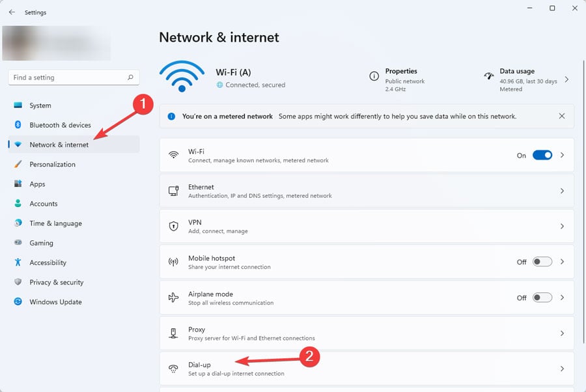Viewport: 586px width, 392px height.
Task: Click the Windows Update icon in sidebar
Action: (18, 302)
